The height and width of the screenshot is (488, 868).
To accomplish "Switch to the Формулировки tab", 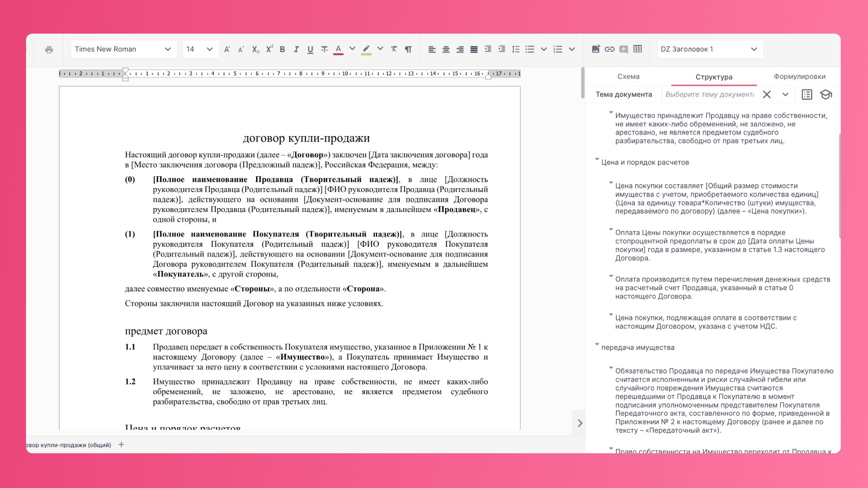I will coord(799,76).
